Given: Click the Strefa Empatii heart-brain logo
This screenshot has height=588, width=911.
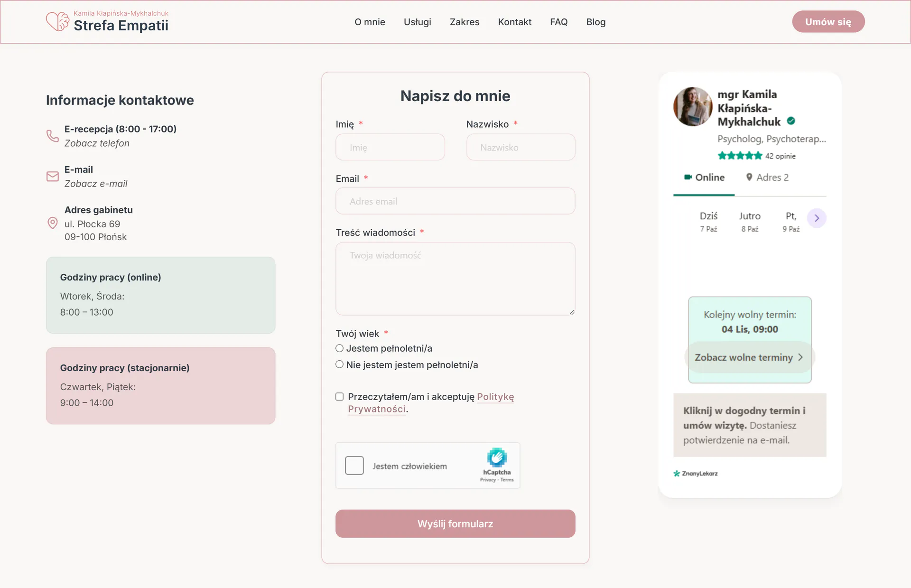Looking at the screenshot, I should click(57, 21).
